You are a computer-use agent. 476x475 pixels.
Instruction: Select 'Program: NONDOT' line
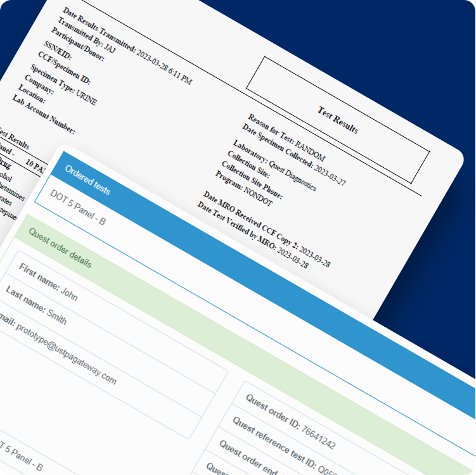pos(244,188)
